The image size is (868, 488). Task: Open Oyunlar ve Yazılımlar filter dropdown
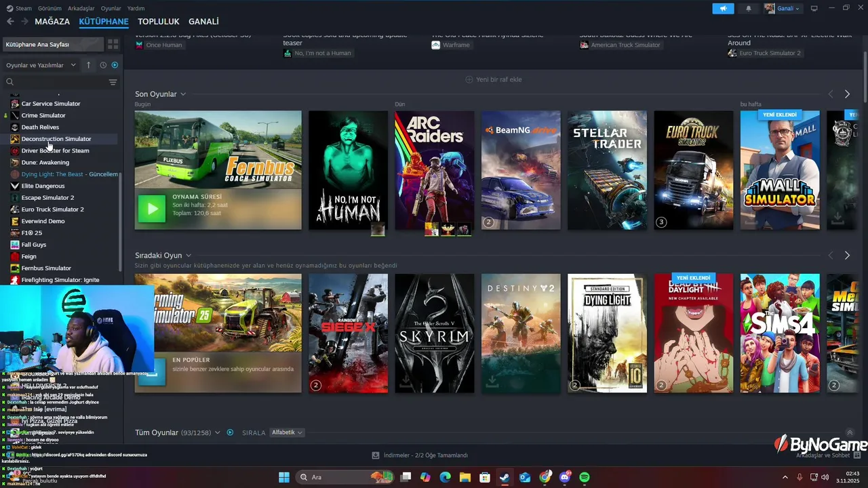coord(41,65)
